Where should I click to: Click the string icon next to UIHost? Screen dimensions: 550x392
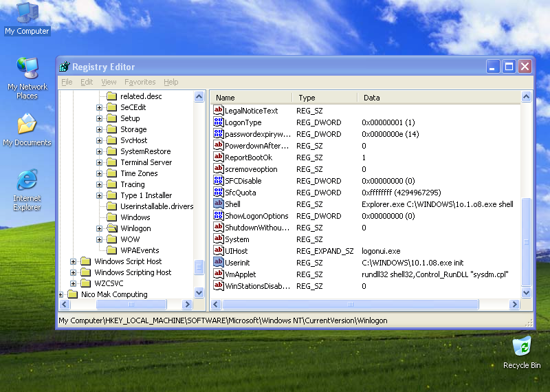(x=218, y=251)
